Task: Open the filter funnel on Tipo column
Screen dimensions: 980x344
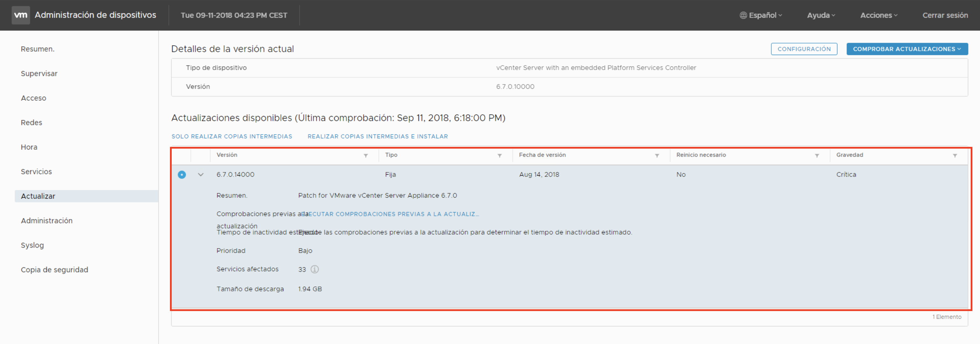Action: 500,155
